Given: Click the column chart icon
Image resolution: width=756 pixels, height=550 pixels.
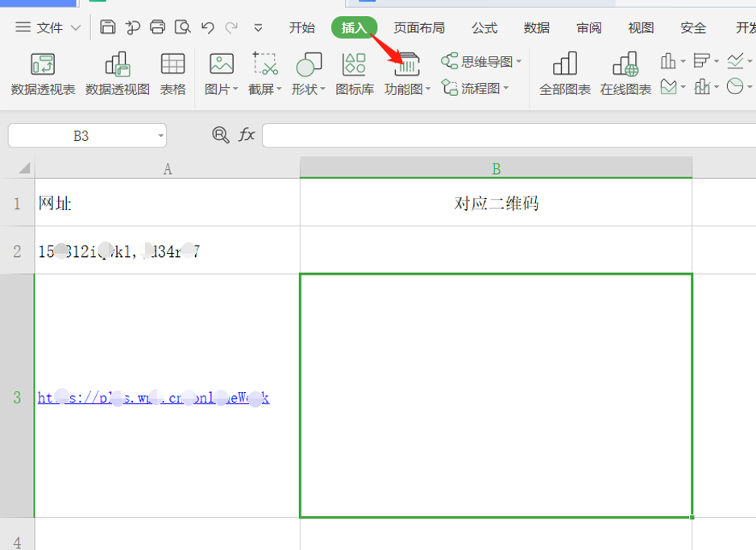Looking at the screenshot, I should pyautogui.click(x=668, y=61).
